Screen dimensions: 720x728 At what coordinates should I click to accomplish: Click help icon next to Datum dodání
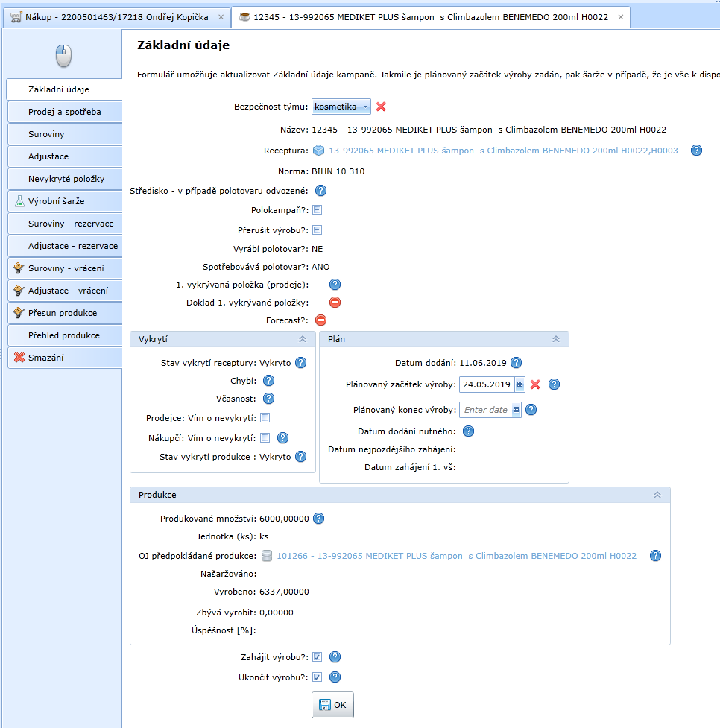(516, 363)
